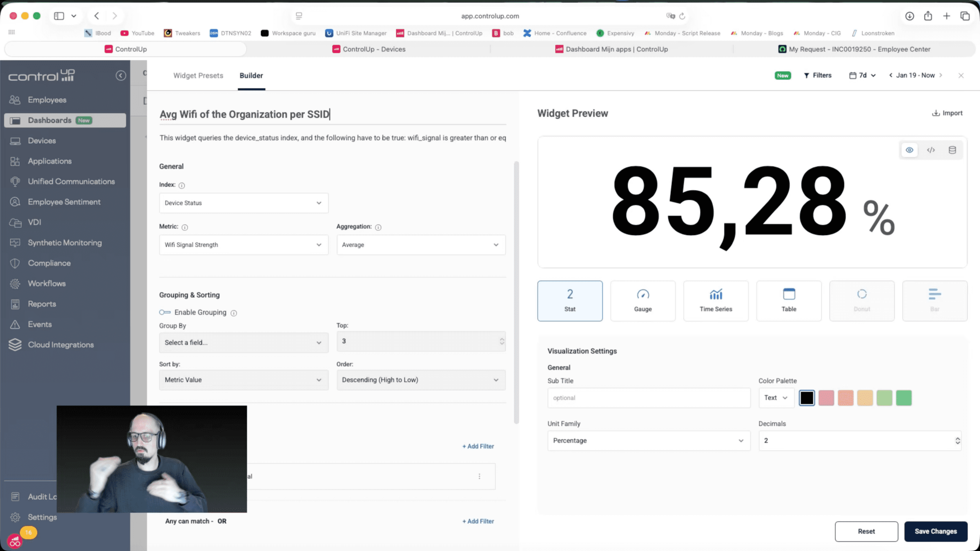980x551 pixels.
Task: Switch to Dashboard Mijn apps browser tab
Action: pyautogui.click(x=611, y=49)
